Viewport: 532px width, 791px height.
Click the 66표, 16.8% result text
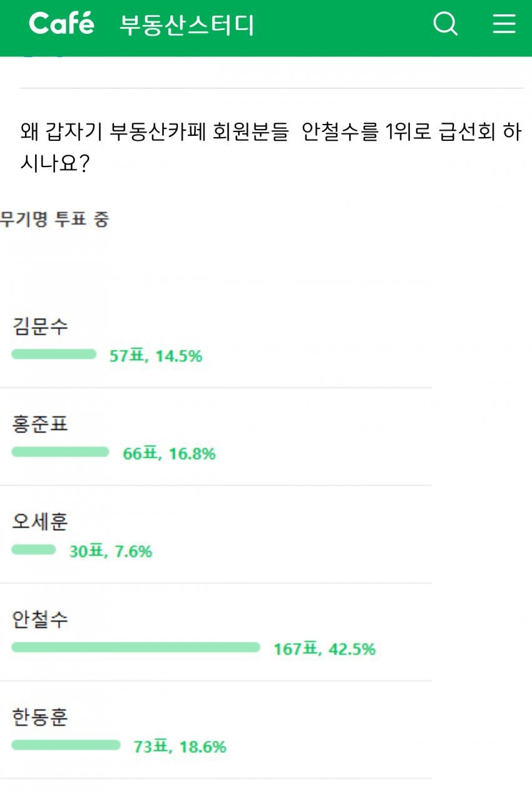tap(169, 454)
